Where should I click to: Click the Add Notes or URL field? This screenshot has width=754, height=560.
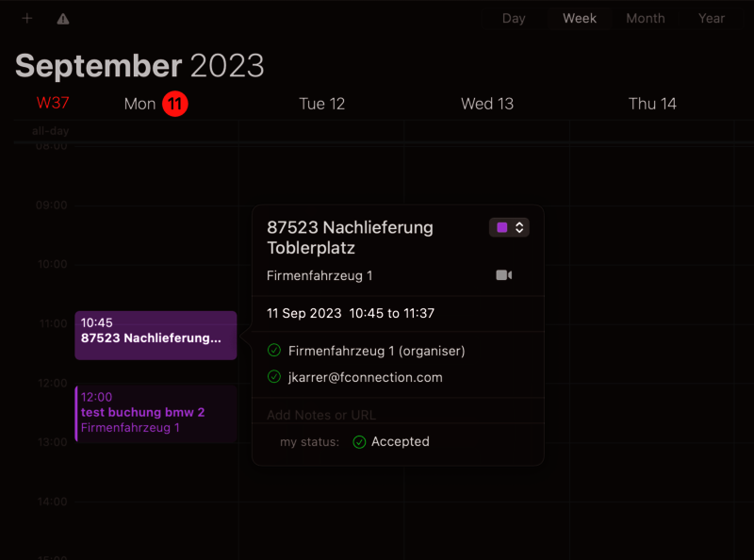coord(320,415)
